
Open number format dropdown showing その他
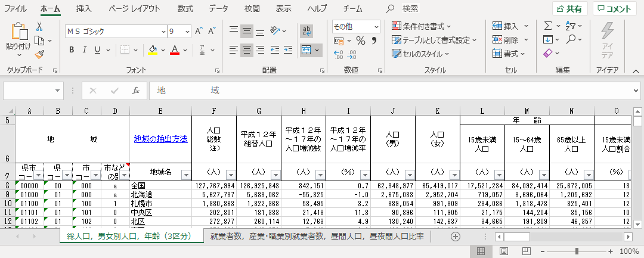376,27
